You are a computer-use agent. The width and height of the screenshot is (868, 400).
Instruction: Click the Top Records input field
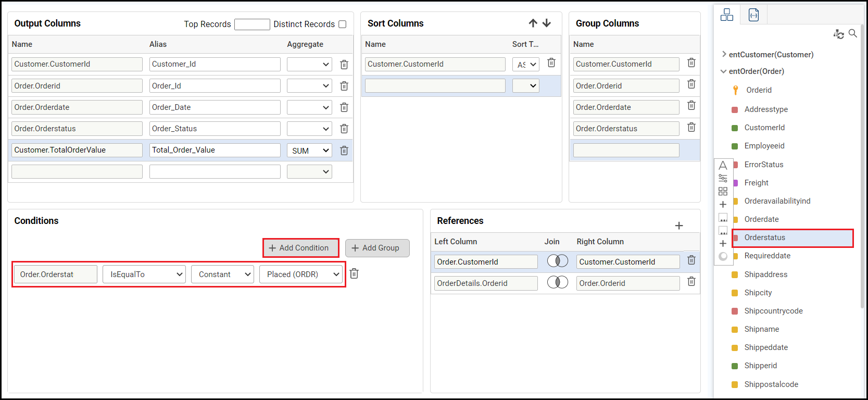252,24
